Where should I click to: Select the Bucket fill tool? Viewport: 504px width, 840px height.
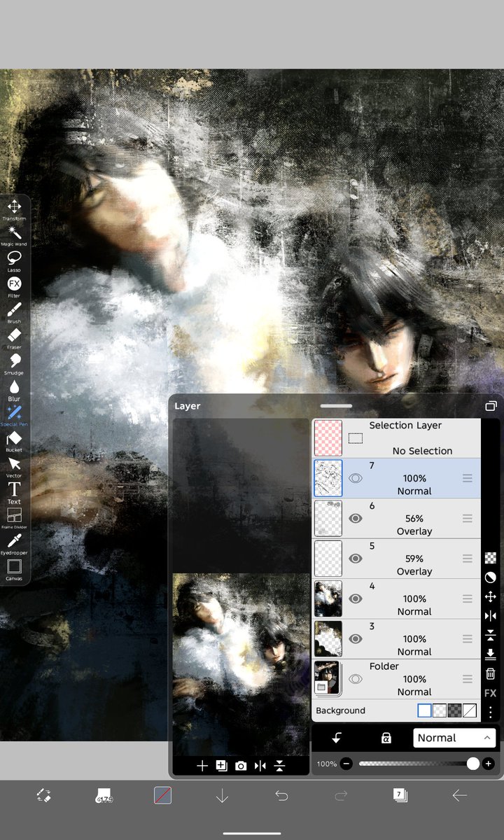[14, 441]
